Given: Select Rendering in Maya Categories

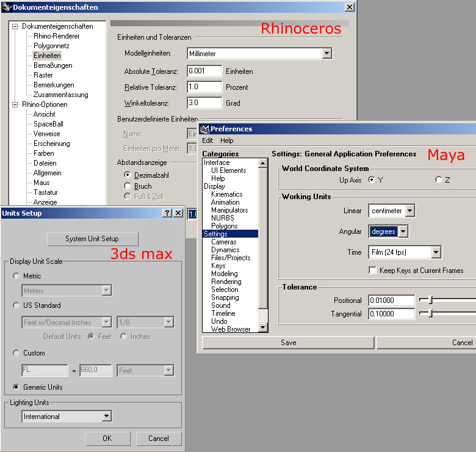Looking at the screenshot, I should [x=226, y=282].
